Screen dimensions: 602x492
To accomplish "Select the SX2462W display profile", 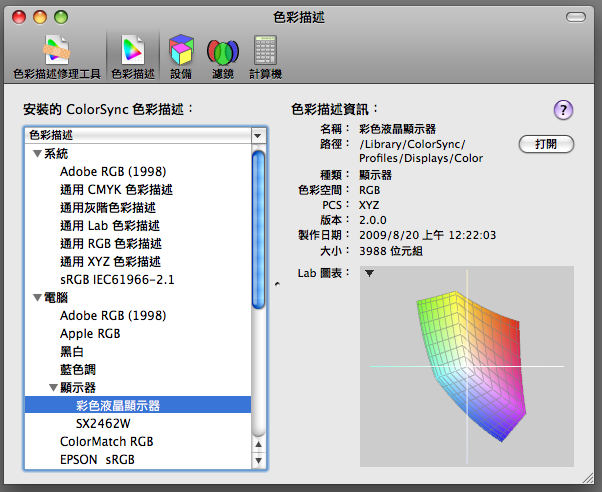I will [x=103, y=424].
